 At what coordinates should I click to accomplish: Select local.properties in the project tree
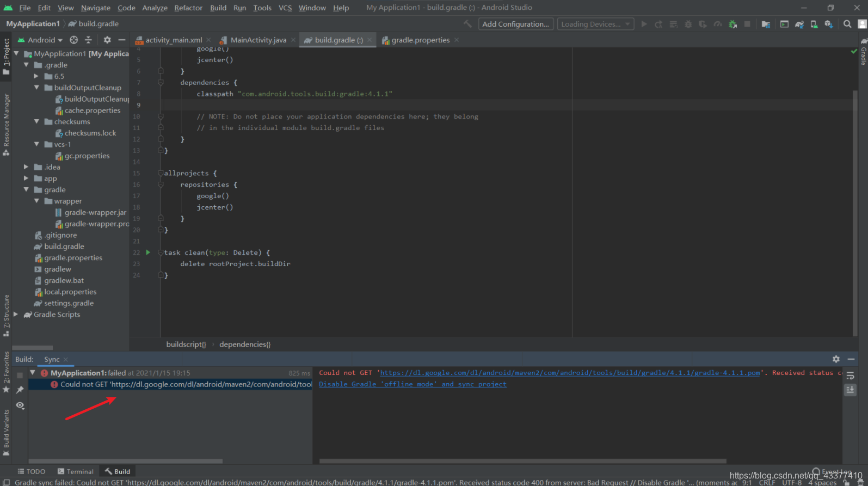coord(70,292)
